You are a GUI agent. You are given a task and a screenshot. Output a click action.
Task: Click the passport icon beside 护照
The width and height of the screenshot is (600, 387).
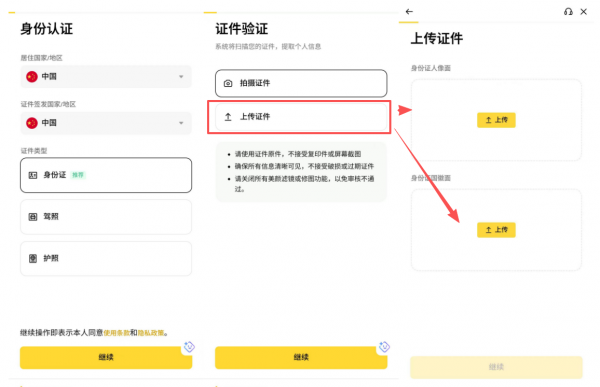[x=33, y=258]
